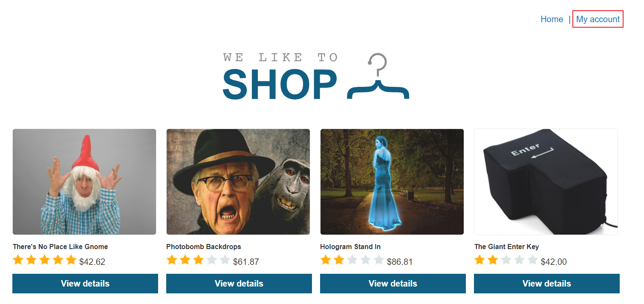Viewport: 644px width, 304px height.
Task: Click the $86.81 price label
Action: click(x=400, y=262)
